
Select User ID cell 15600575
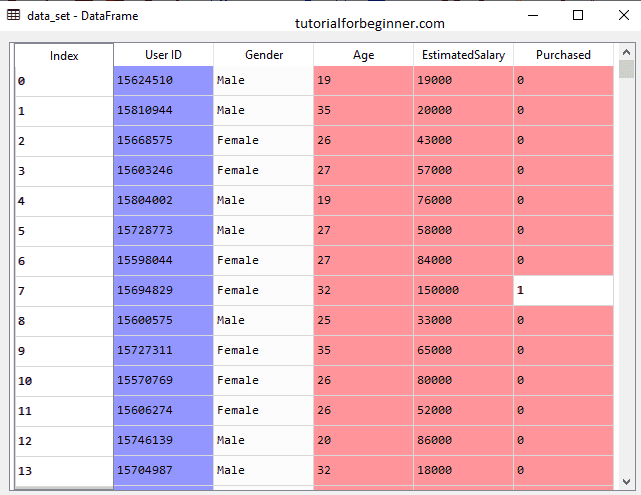(164, 320)
